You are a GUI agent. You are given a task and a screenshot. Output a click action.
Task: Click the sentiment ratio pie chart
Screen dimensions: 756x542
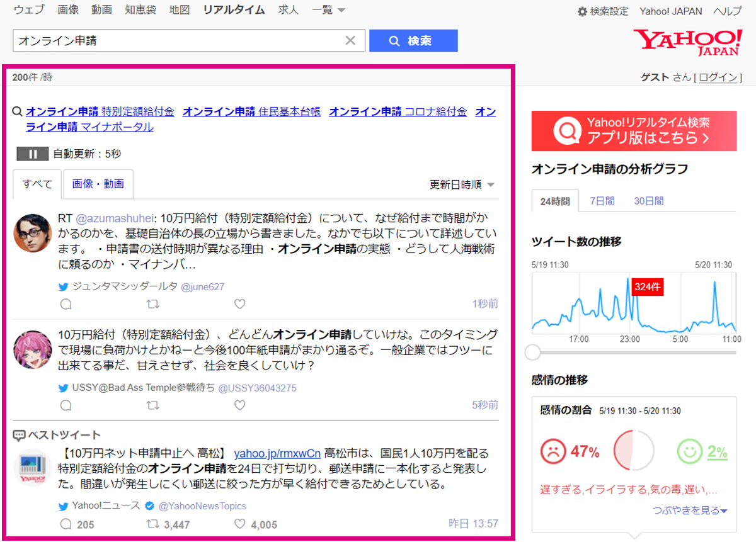pos(634,451)
